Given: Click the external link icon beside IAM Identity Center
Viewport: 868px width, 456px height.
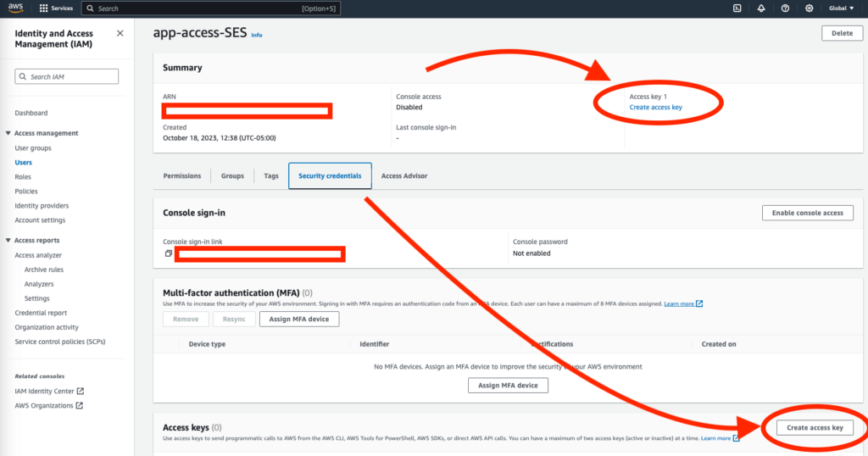Looking at the screenshot, I should coord(81,391).
